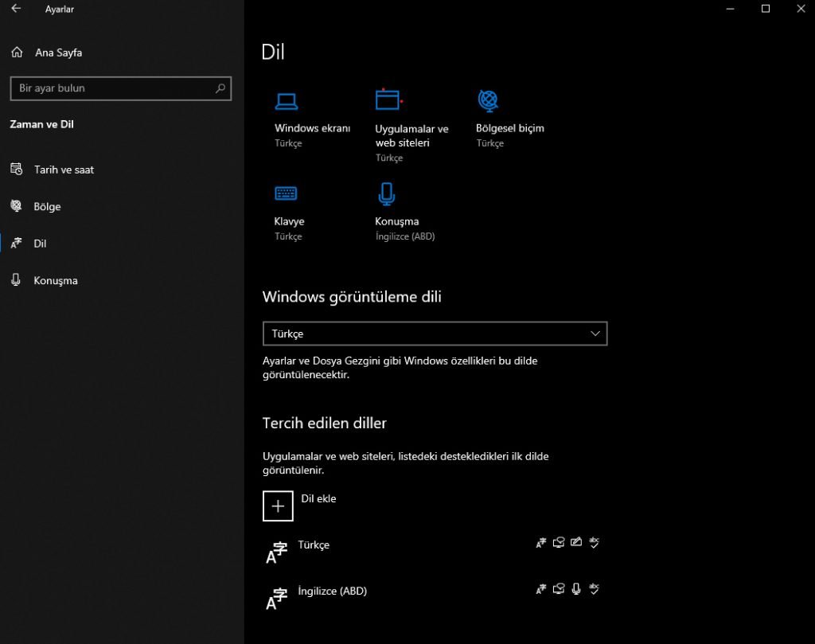Click the microphone feature icon for İngilizce (ABD)
Viewport: 815px width, 644px height.
576,589
